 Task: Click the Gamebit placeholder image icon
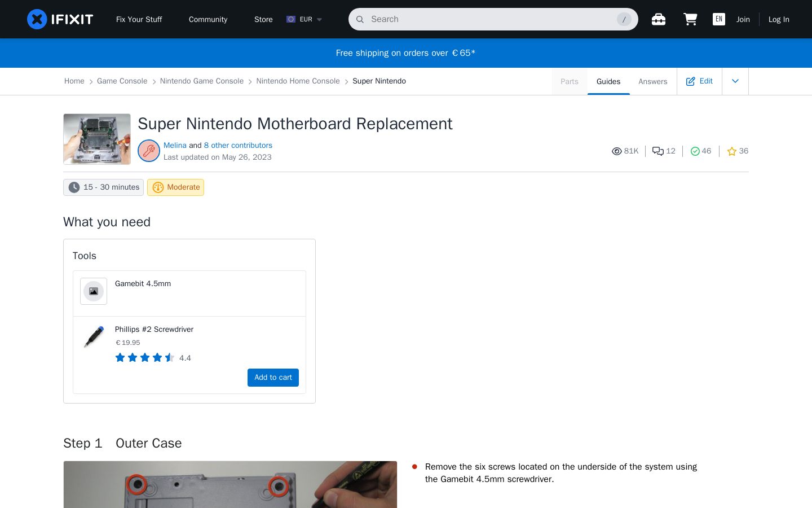(94, 291)
